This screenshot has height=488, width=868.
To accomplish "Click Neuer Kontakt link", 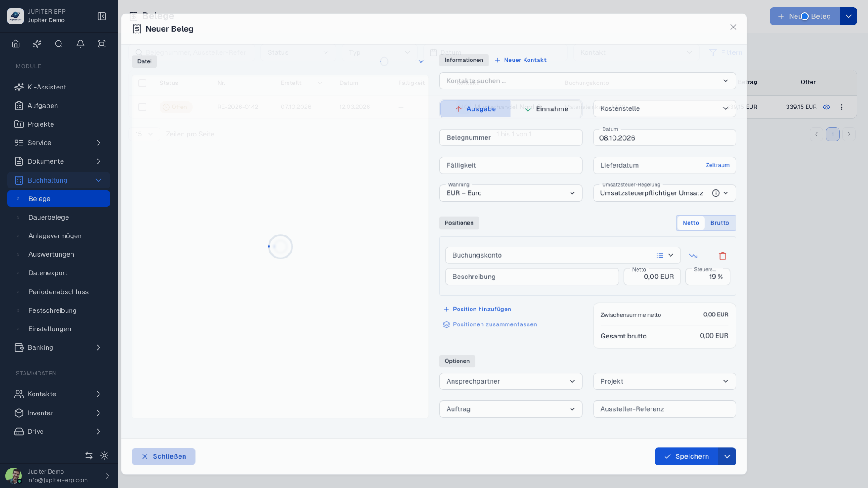I will pos(520,60).
